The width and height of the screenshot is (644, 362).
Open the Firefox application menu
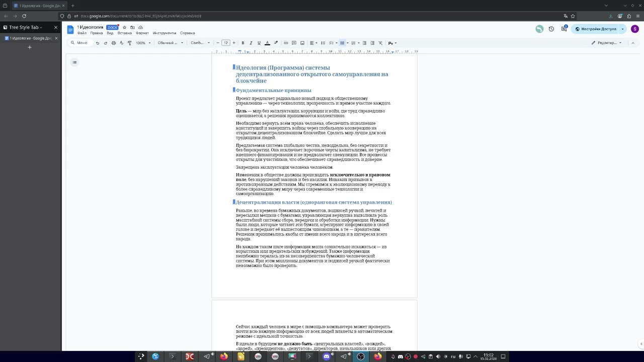pos(637,16)
